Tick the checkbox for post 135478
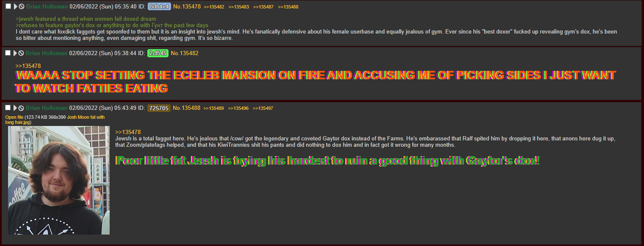Image resolution: width=644 pixels, height=246 pixels. coord(8,6)
